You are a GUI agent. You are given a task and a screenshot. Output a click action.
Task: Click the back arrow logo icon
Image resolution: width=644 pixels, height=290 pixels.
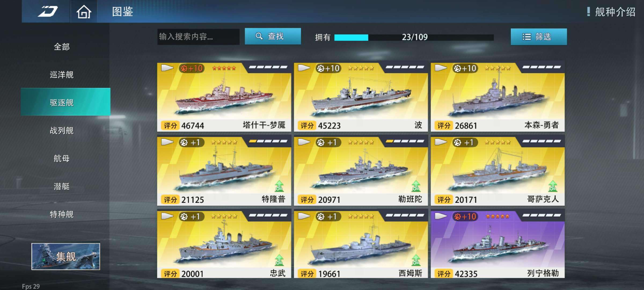coord(47,12)
